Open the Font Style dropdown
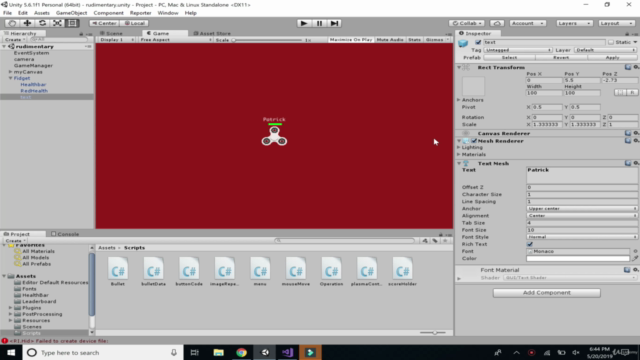The width and height of the screenshot is (640, 360). 582,237
